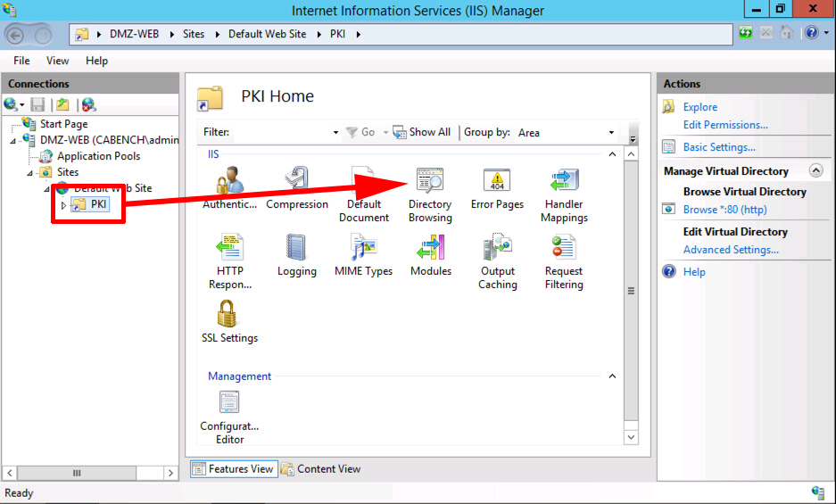Image resolution: width=836 pixels, height=504 pixels.
Task: Collapse the Management group section
Action: pyautogui.click(x=612, y=376)
